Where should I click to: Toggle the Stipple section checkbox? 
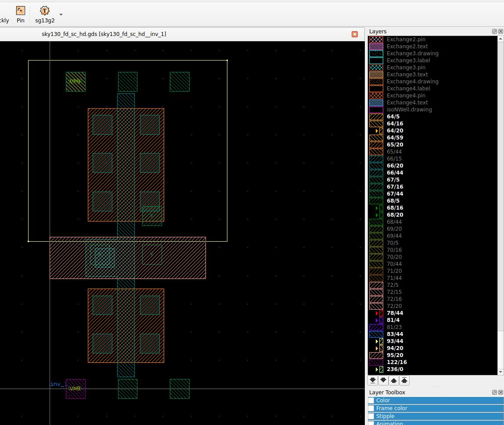(371, 416)
